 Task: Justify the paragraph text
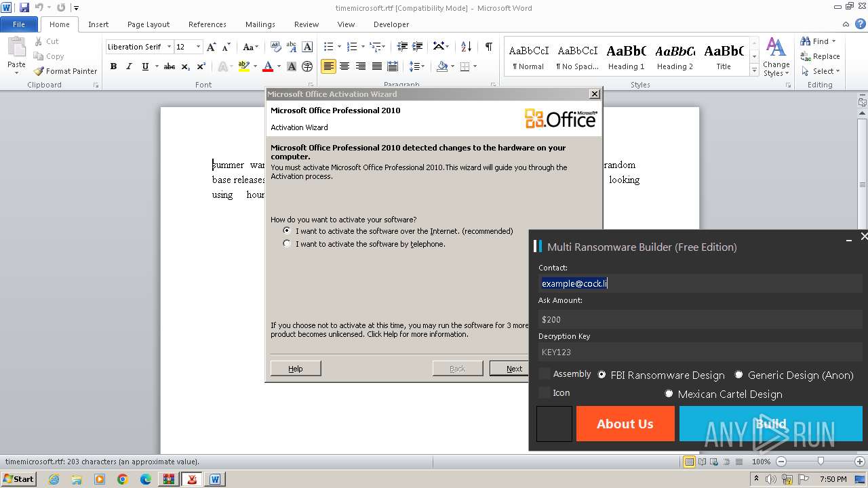click(x=376, y=66)
